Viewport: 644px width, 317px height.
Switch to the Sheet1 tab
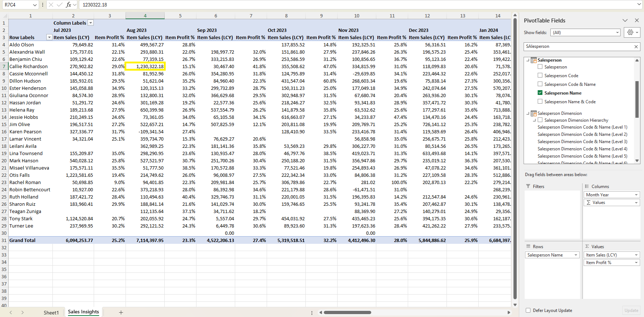click(x=51, y=313)
